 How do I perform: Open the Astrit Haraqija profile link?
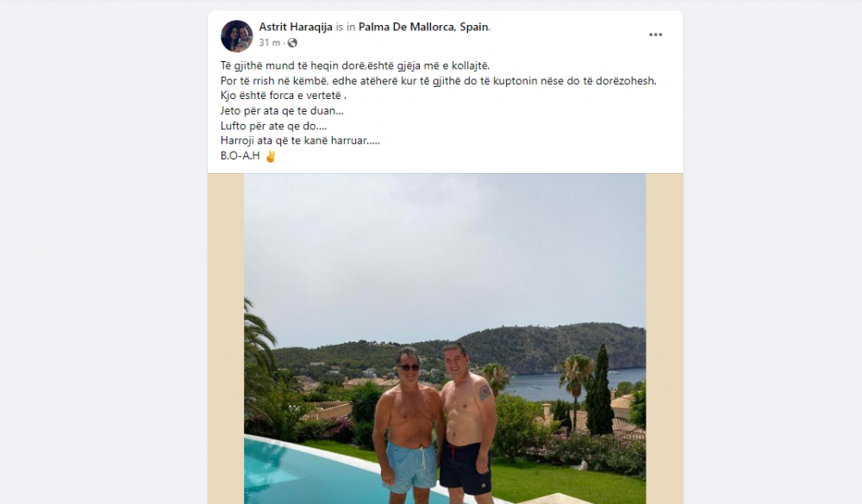(x=296, y=27)
